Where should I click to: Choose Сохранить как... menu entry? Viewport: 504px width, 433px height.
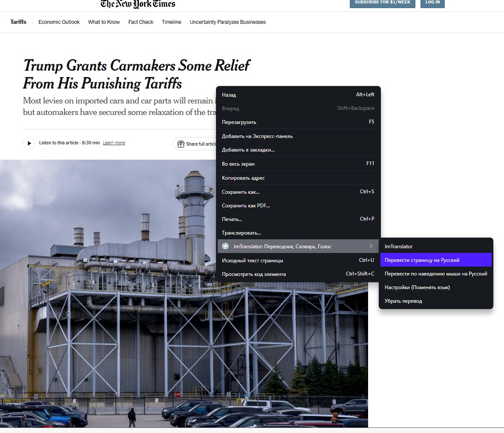point(299,192)
